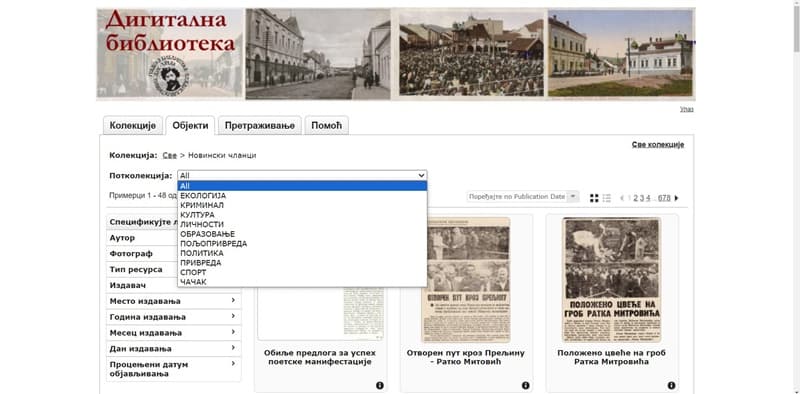Open the Претраживање tab

click(260, 126)
